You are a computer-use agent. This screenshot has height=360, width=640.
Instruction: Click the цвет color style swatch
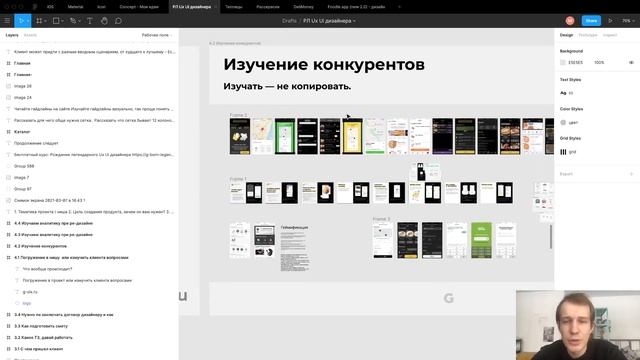click(x=563, y=122)
